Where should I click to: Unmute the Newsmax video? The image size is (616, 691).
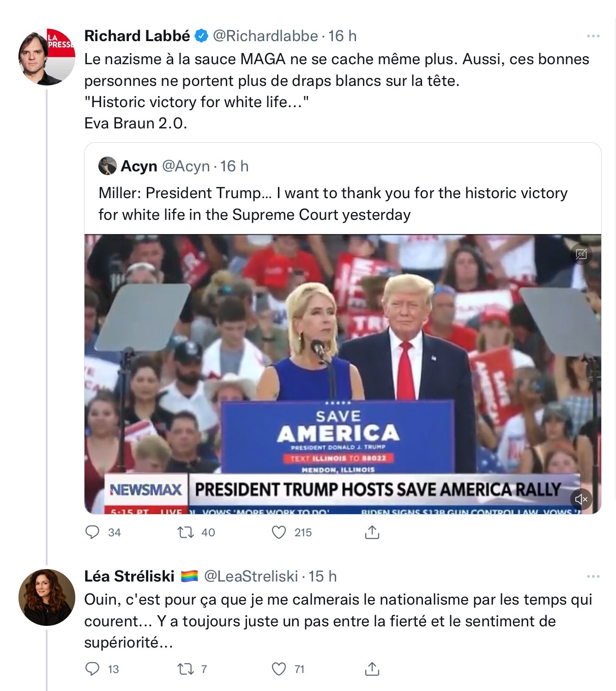pyautogui.click(x=581, y=499)
